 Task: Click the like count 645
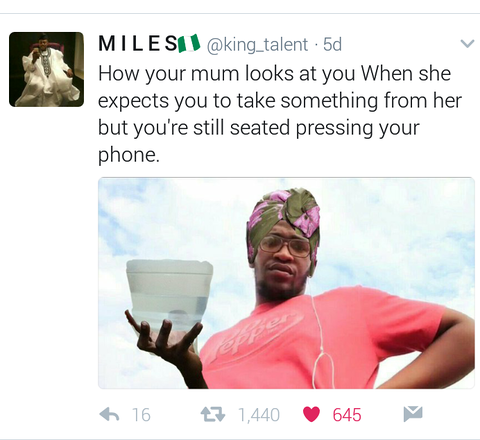click(x=347, y=415)
